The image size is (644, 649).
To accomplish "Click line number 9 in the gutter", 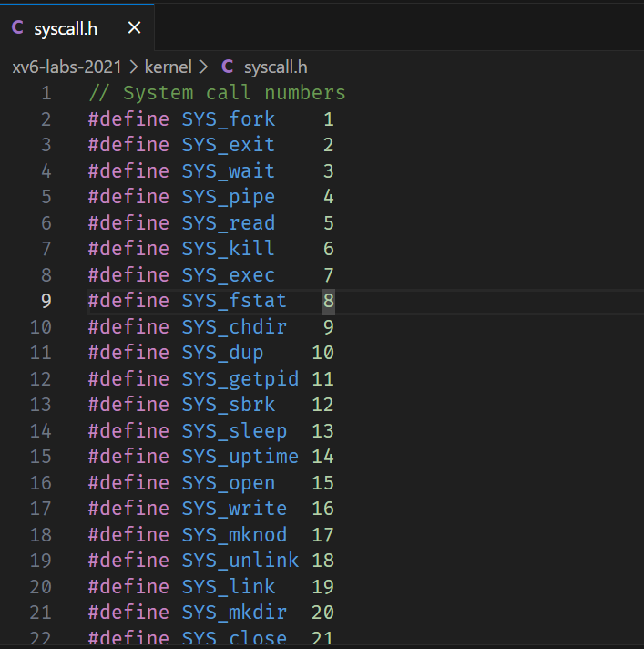I will click(x=46, y=301).
